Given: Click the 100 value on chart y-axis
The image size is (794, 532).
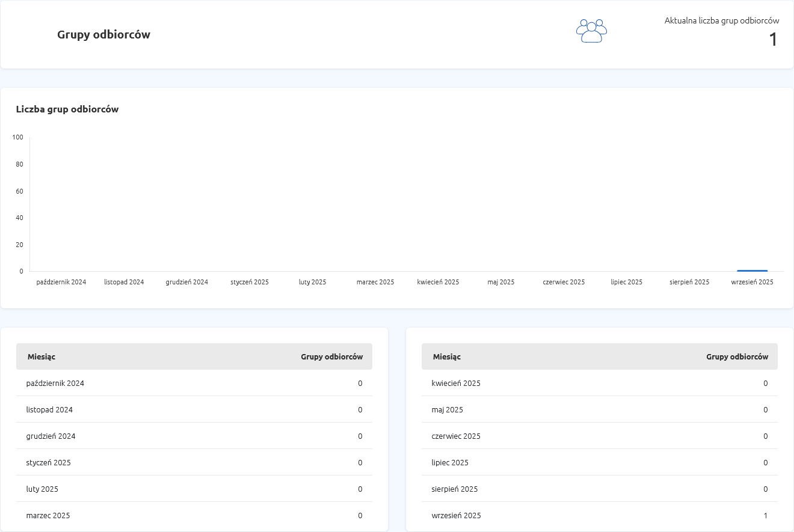Looking at the screenshot, I should (x=17, y=138).
